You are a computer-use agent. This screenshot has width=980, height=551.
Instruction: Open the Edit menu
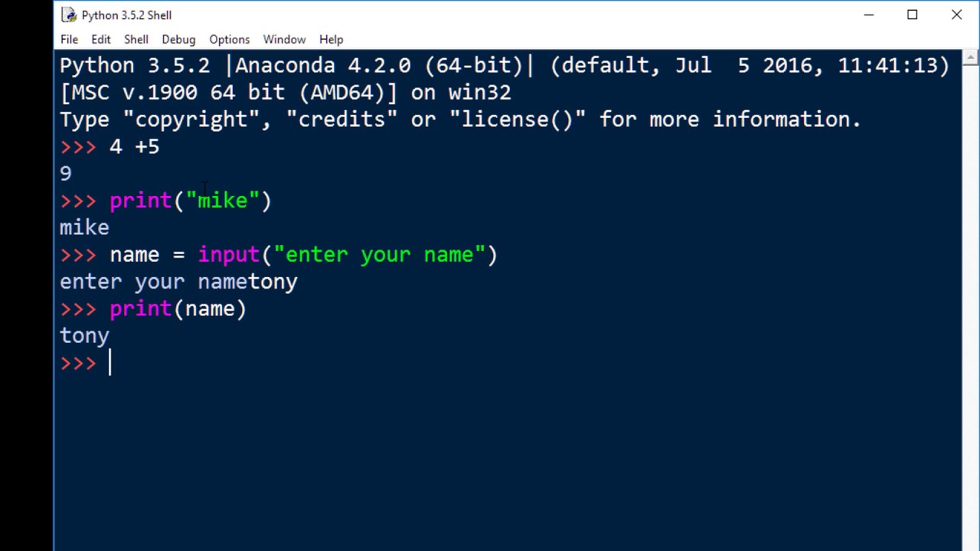pos(101,39)
